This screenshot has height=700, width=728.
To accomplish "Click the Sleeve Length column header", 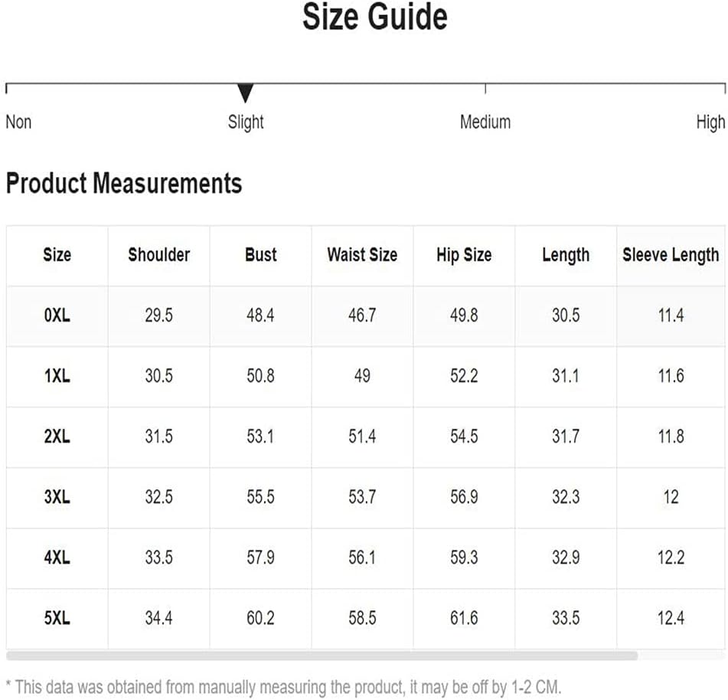I will click(x=671, y=255).
